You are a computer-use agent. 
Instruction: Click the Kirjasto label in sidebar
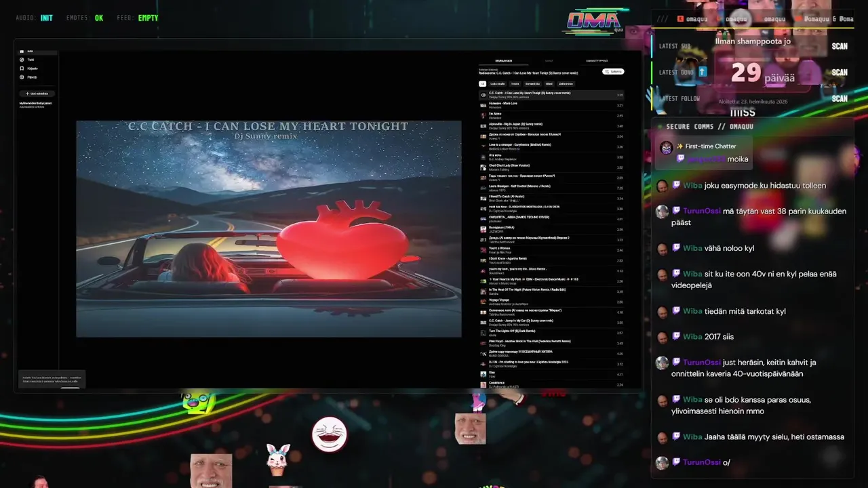click(x=33, y=68)
